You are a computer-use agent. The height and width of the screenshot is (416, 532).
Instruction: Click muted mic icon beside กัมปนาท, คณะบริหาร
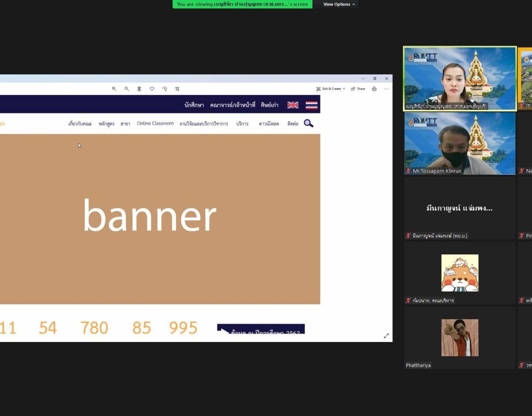pos(409,300)
